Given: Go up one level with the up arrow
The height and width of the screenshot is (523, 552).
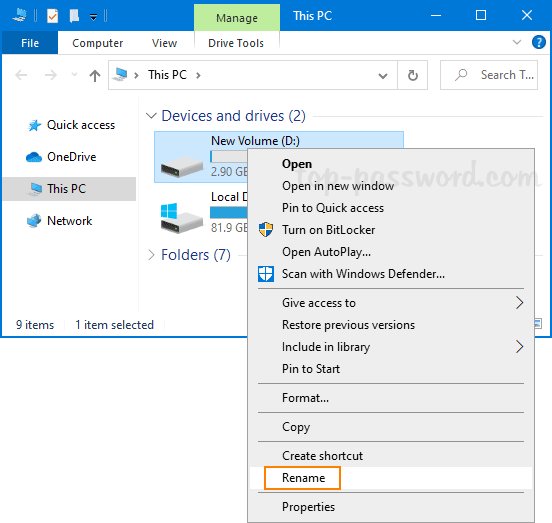Looking at the screenshot, I should pos(95,75).
